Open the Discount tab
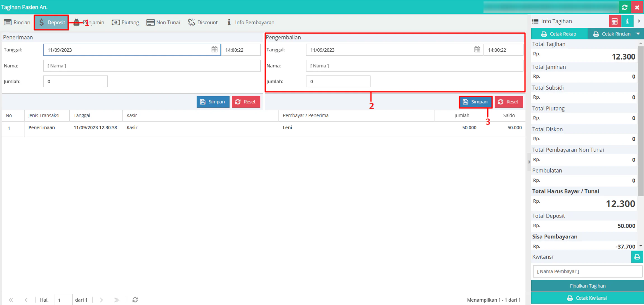Viewport: 644px width, 305px height. (x=203, y=22)
